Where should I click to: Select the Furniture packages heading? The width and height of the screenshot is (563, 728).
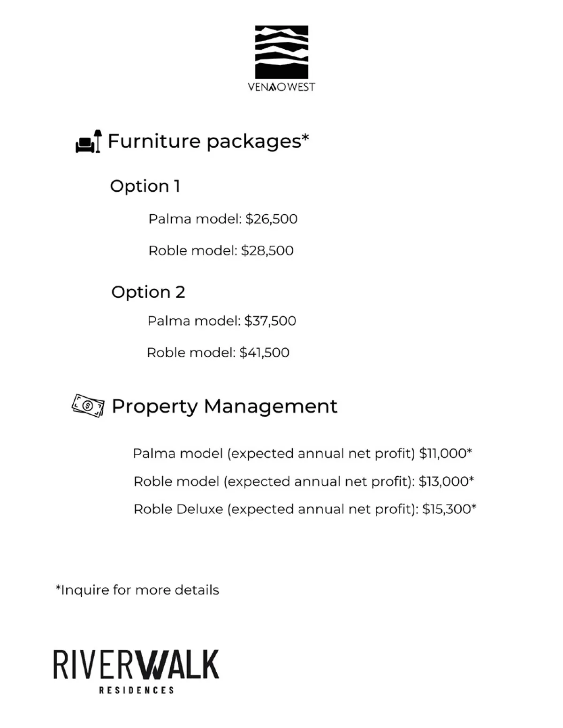pyautogui.click(x=205, y=141)
